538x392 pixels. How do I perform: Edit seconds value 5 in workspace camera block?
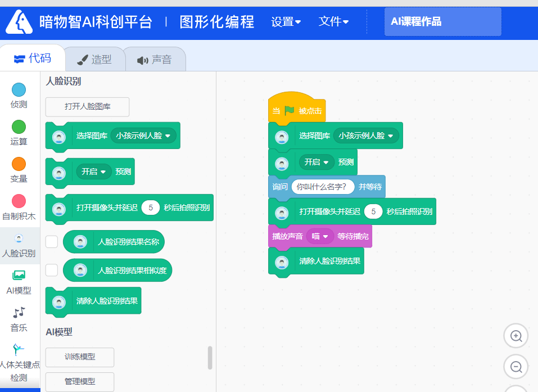(x=373, y=211)
